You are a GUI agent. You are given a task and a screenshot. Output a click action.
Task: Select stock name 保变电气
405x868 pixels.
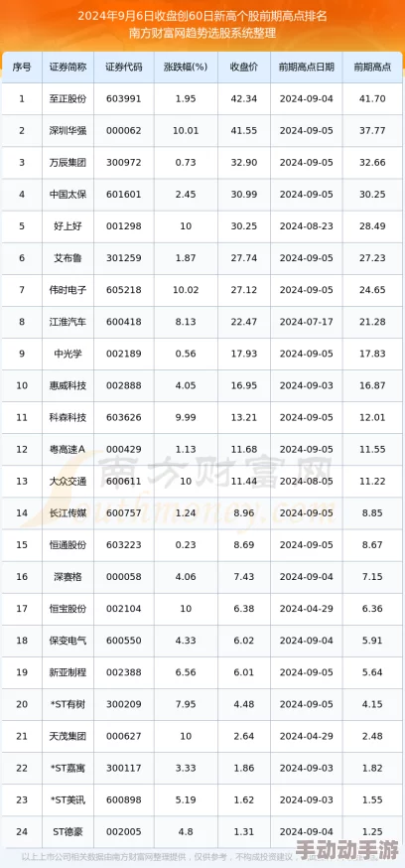coord(68,641)
